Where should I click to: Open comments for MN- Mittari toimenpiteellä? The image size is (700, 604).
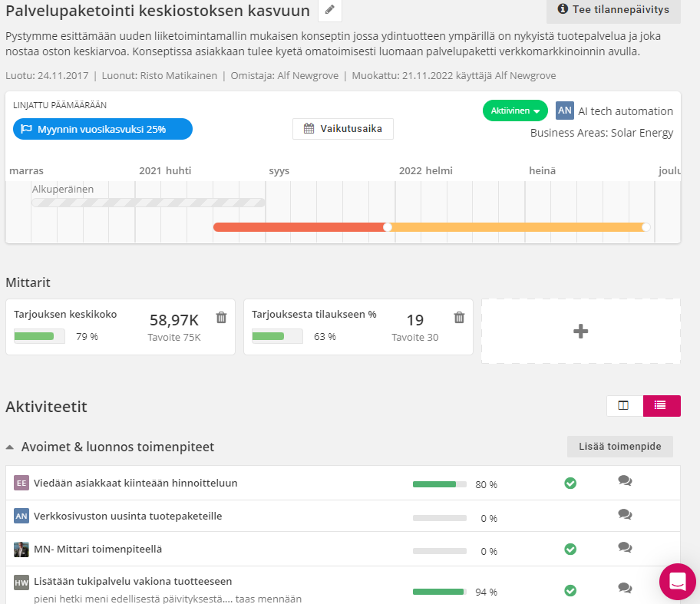[x=625, y=548]
